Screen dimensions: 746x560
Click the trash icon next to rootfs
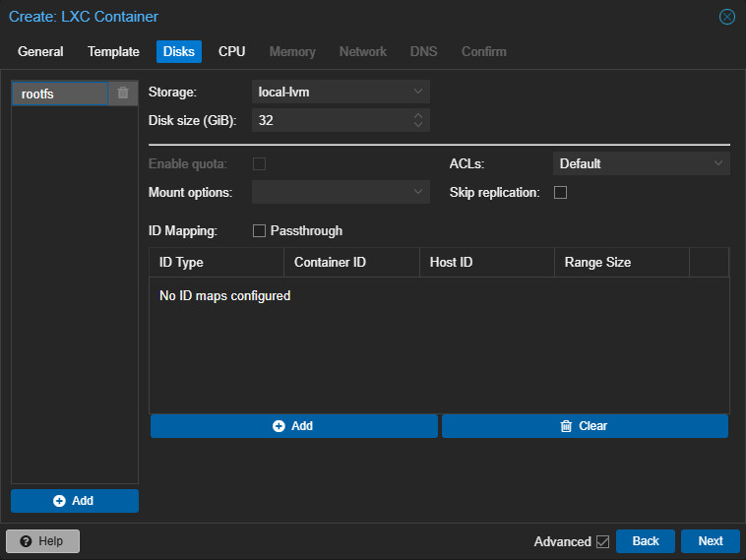(x=123, y=93)
